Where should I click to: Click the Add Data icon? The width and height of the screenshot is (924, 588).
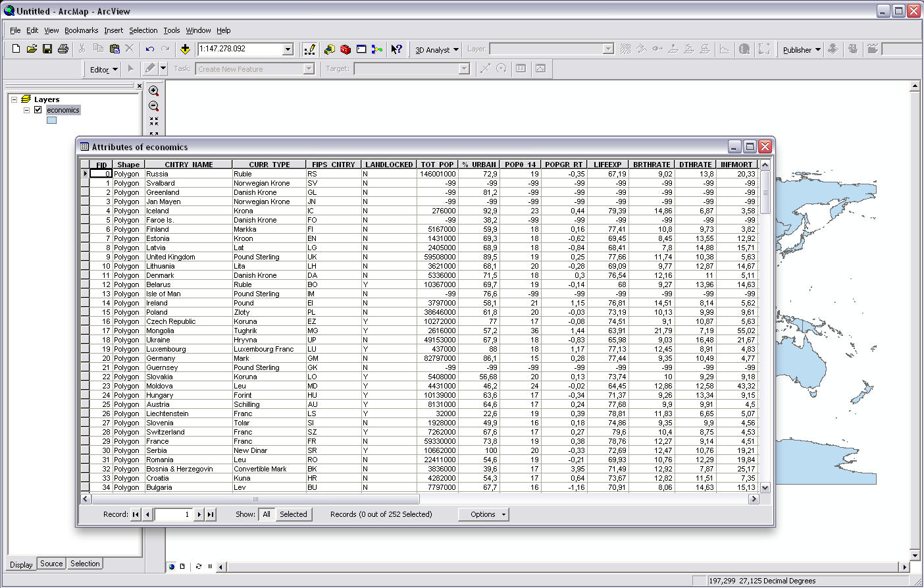pos(186,49)
